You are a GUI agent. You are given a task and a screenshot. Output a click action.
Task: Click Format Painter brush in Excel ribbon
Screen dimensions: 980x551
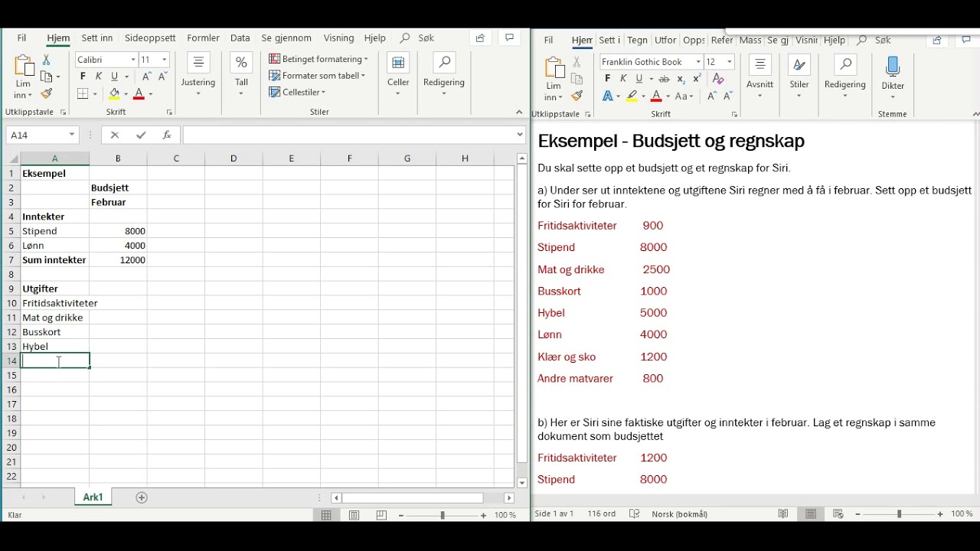[46, 93]
